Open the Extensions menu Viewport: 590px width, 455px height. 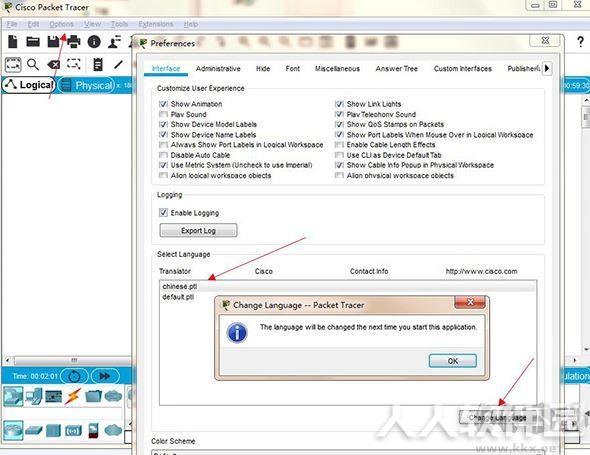click(x=156, y=24)
